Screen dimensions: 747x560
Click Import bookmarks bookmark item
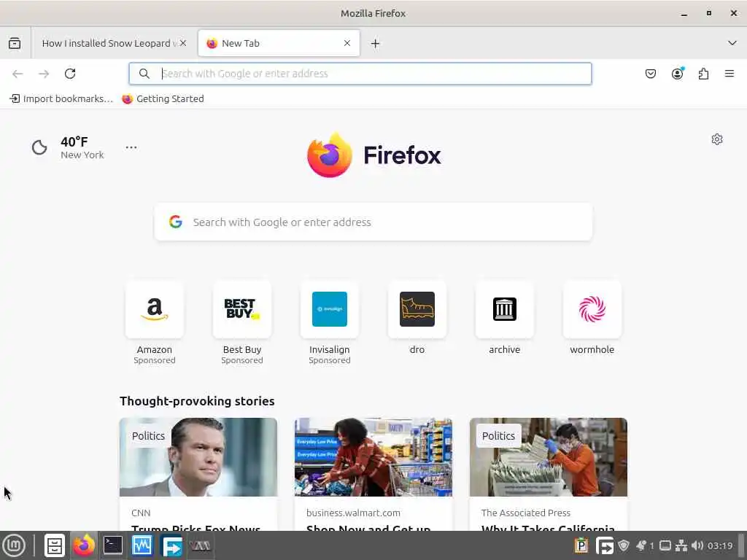point(61,99)
